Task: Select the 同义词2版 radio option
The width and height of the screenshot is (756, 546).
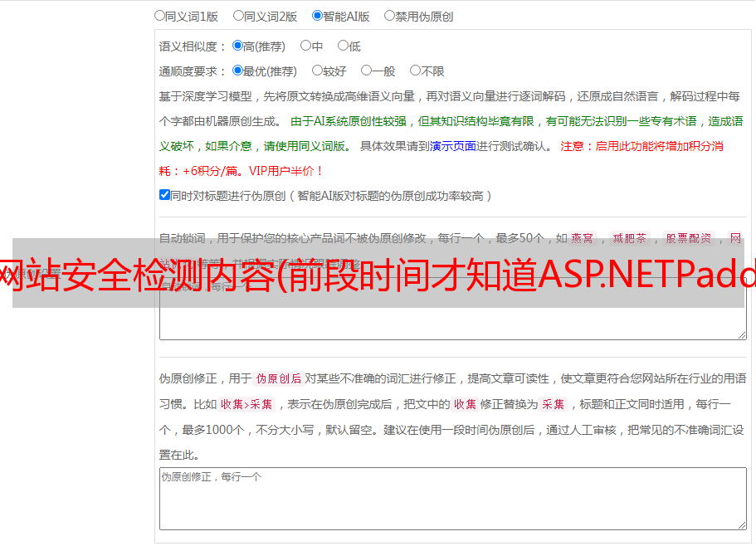Action: point(238,16)
